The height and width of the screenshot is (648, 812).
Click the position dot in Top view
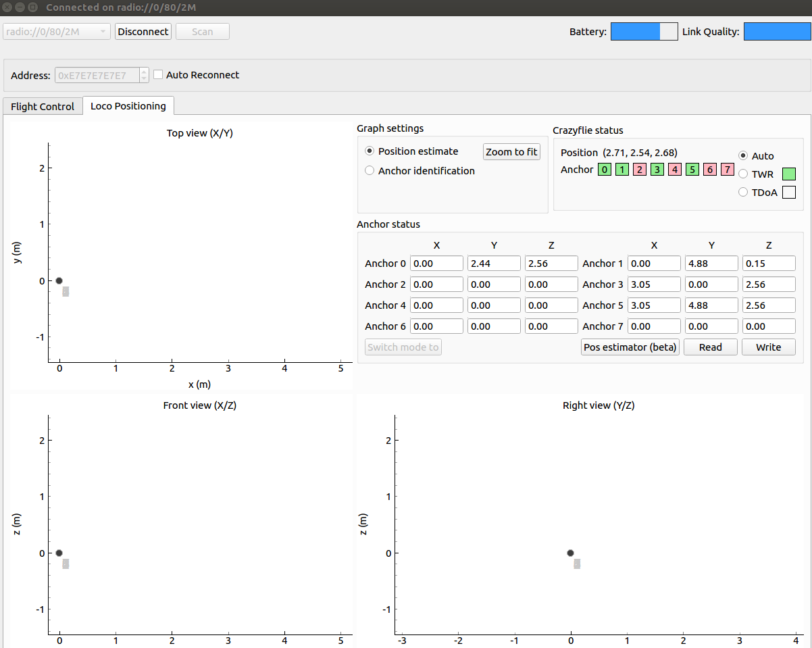click(x=59, y=280)
